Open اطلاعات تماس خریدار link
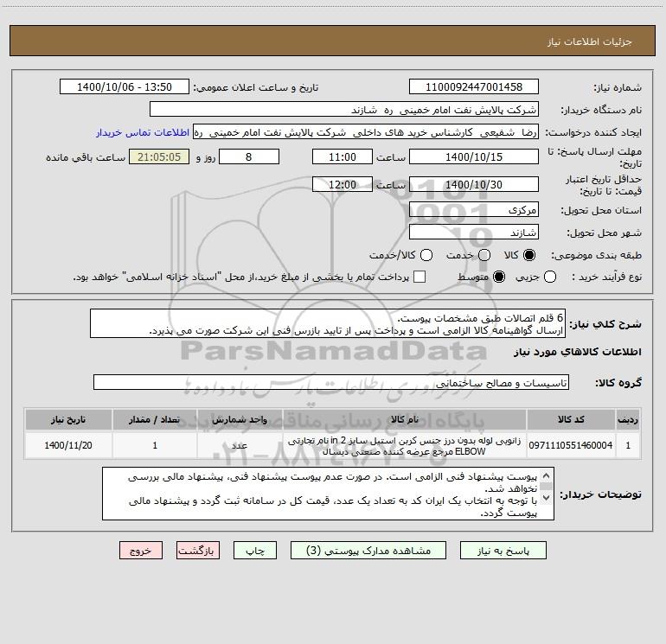The image size is (666, 644). (143, 132)
